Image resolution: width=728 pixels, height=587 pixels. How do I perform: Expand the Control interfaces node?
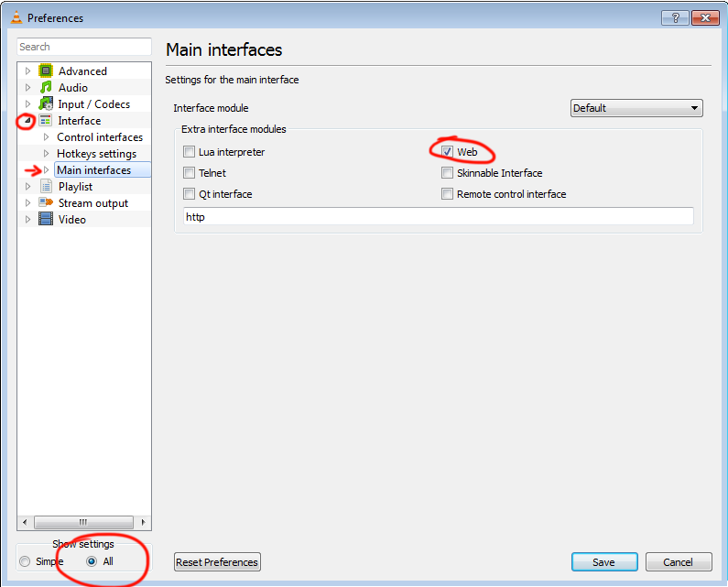tap(46, 136)
